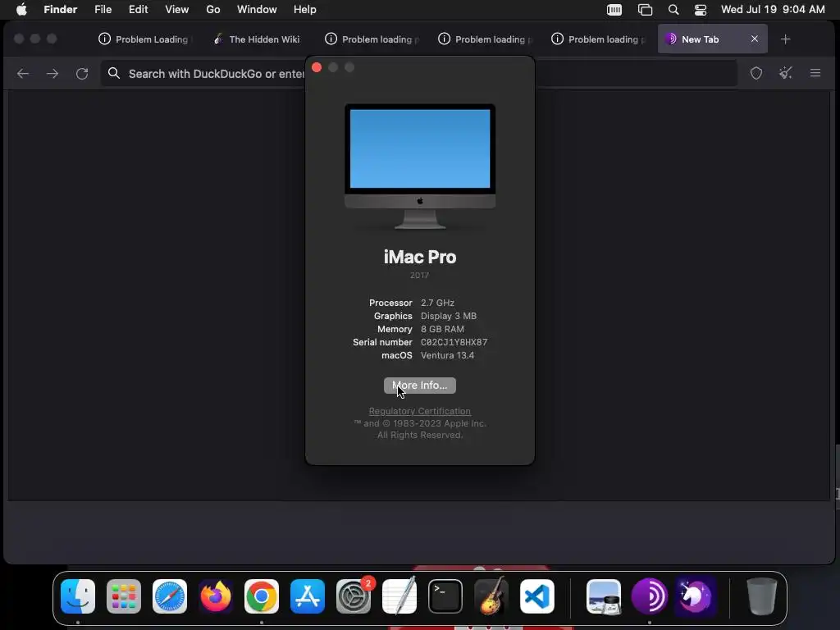Close the About This Mac window
Screen dimensions: 840x630
point(317,67)
